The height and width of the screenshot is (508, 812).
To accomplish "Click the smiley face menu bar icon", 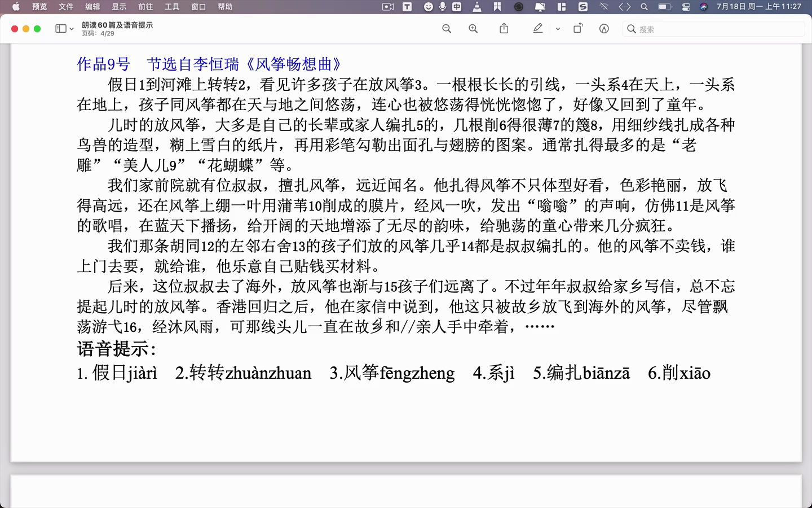I will [429, 7].
